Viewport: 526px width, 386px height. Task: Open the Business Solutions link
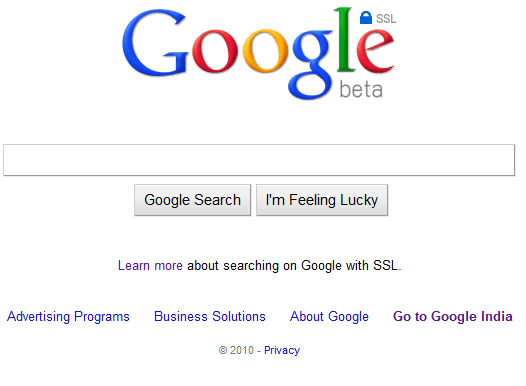coord(210,317)
